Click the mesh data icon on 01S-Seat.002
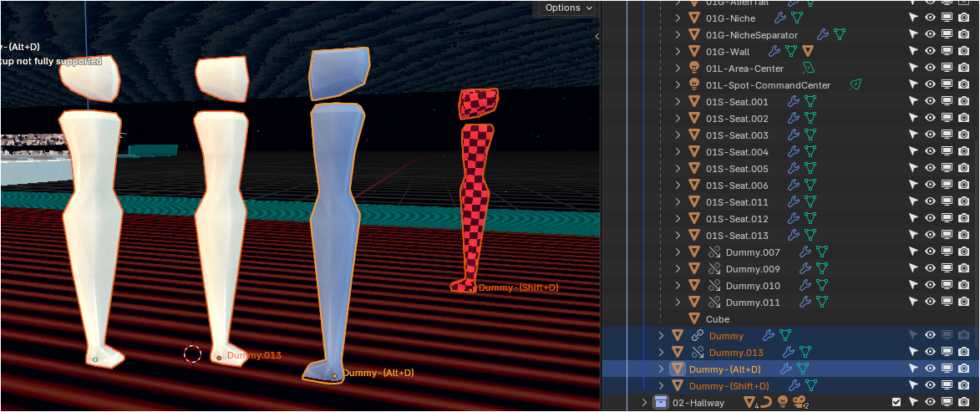 point(810,118)
